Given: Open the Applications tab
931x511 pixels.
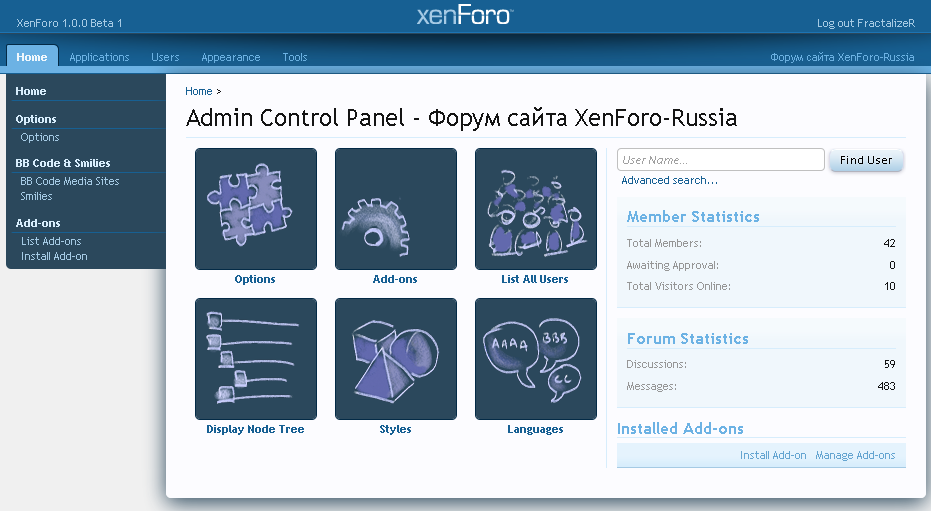Looking at the screenshot, I should click(99, 57).
